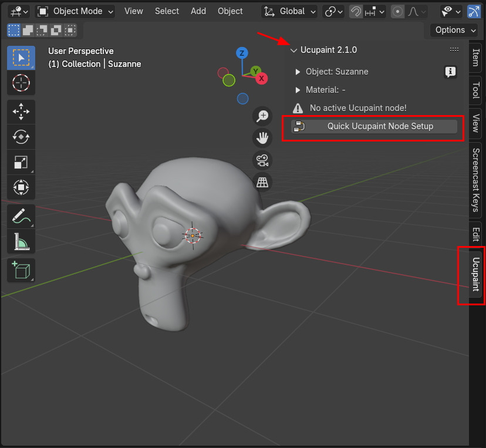486x448 pixels.
Task: Click the pan hand viewport button
Action: point(262,138)
